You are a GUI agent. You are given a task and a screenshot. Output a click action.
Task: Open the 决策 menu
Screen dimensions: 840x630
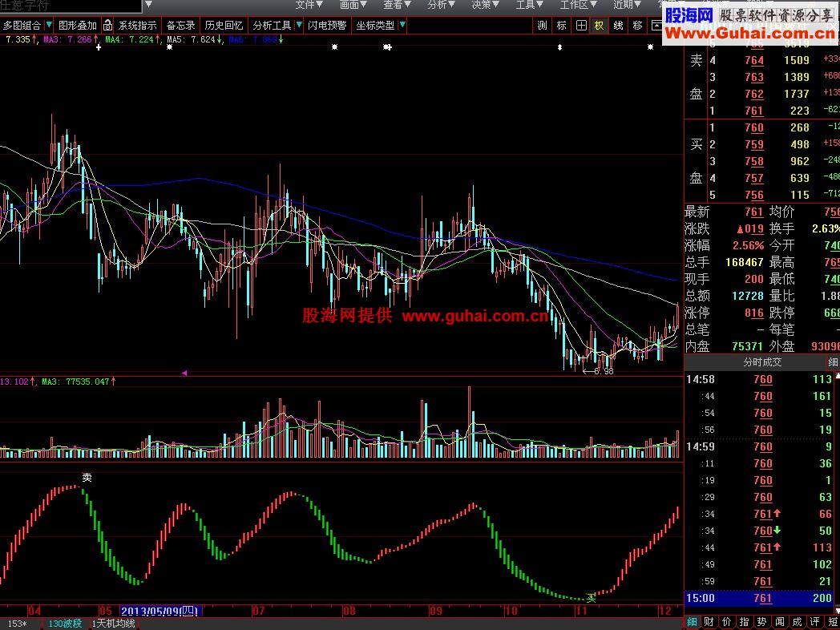[x=486, y=5]
